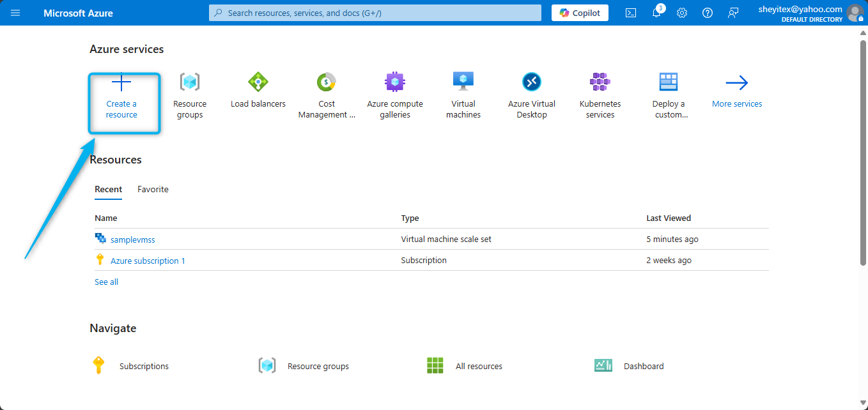This screenshot has width=868, height=410.
Task: Click the Copilot button
Action: [580, 13]
